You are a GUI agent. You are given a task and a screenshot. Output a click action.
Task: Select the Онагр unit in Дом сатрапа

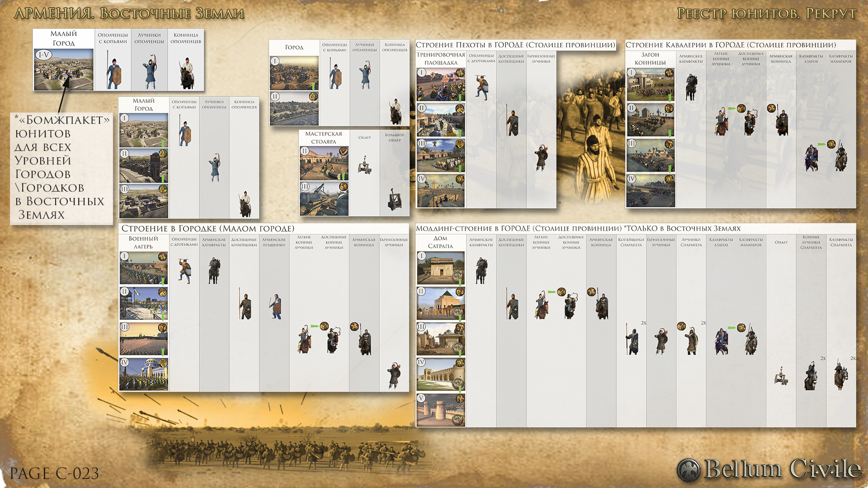(781, 376)
